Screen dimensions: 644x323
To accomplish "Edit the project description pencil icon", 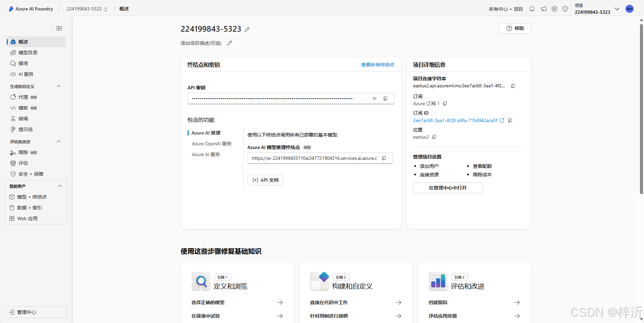I will (x=229, y=43).
